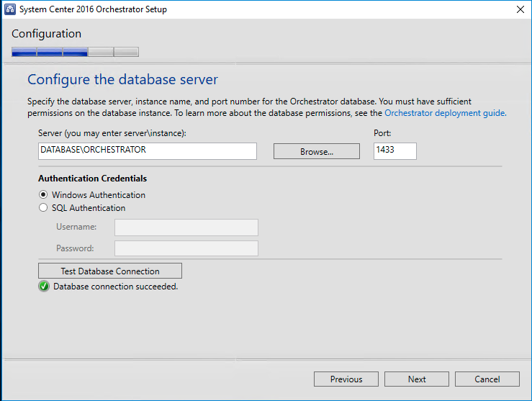Screen dimensions: 532x401
Task: Click the last gray progress segment
Action: (126, 52)
